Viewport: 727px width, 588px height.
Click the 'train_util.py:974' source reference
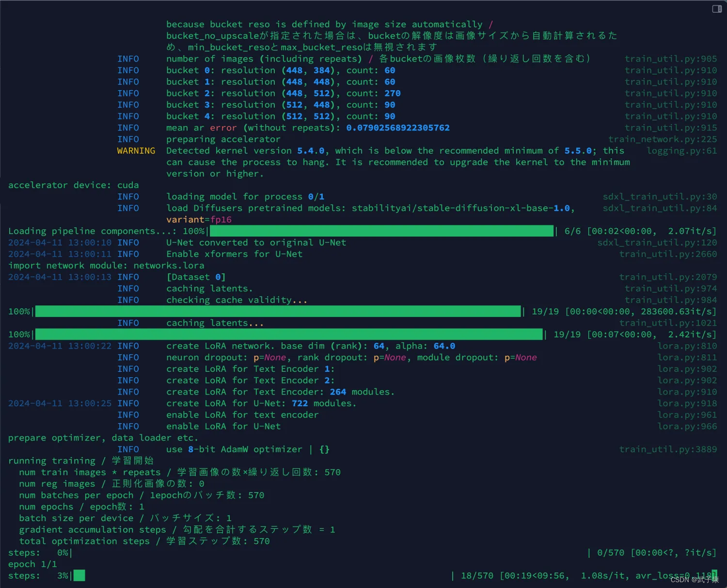[671, 288]
